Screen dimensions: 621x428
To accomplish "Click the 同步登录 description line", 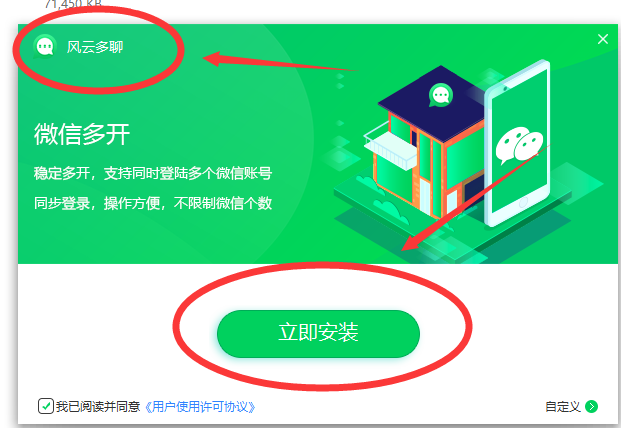I will click(153, 203).
